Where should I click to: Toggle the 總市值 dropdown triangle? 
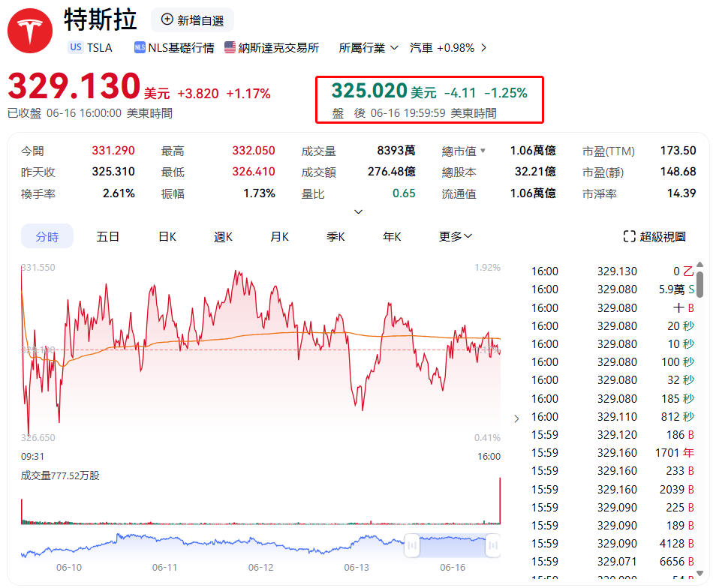click(483, 151)
